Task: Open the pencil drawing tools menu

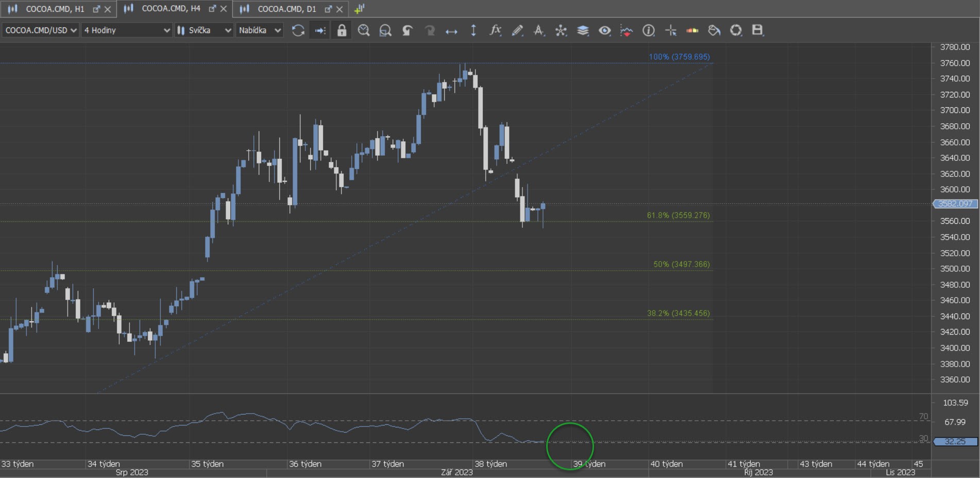Action: click(x=517, y=30)
